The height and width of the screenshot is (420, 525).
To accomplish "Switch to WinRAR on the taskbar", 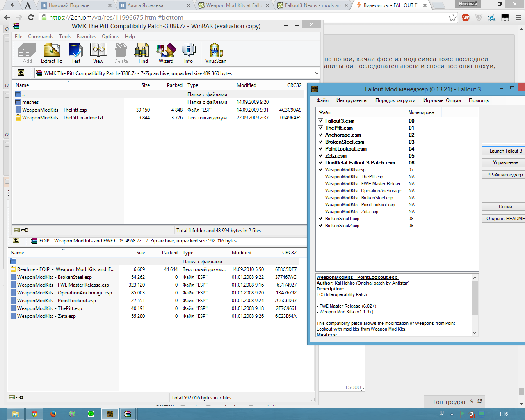I will (x=128, y=414).
